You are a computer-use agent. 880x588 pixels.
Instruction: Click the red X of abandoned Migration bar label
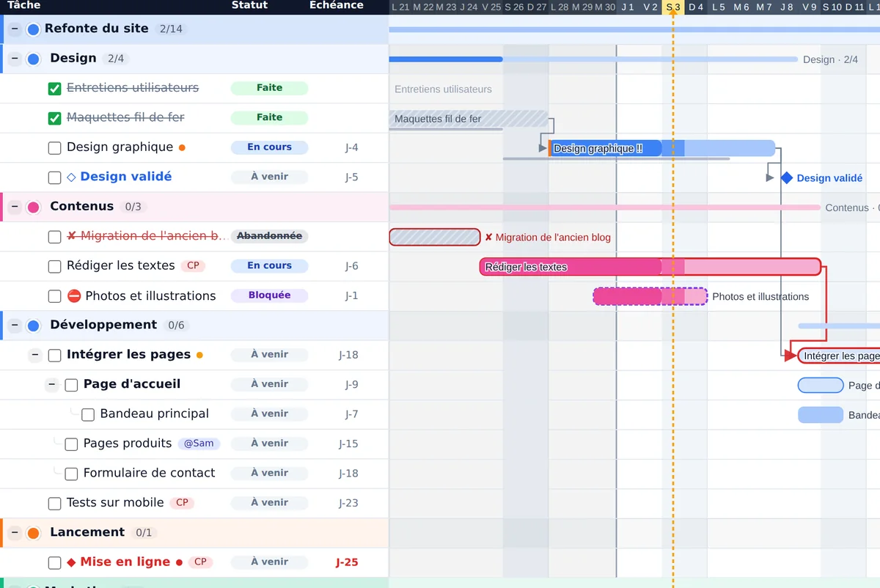pyautogui.click(x=488, y=238)
